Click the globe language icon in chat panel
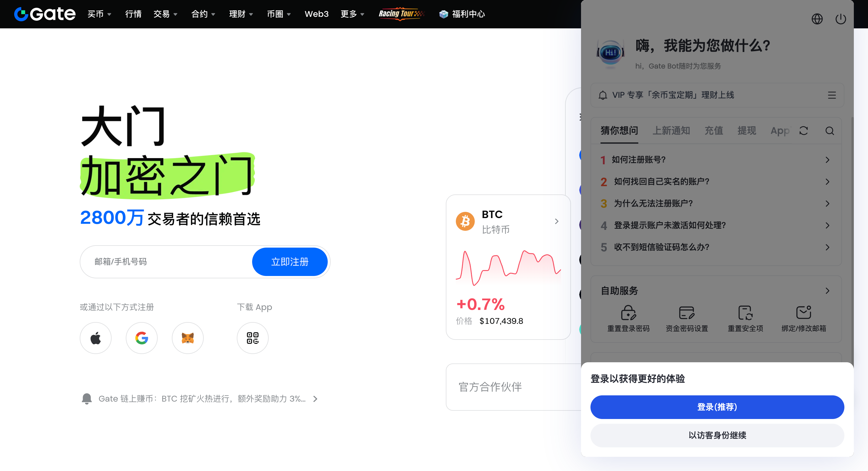The height and width of the screenshot is (471, 868). point(817,19)
